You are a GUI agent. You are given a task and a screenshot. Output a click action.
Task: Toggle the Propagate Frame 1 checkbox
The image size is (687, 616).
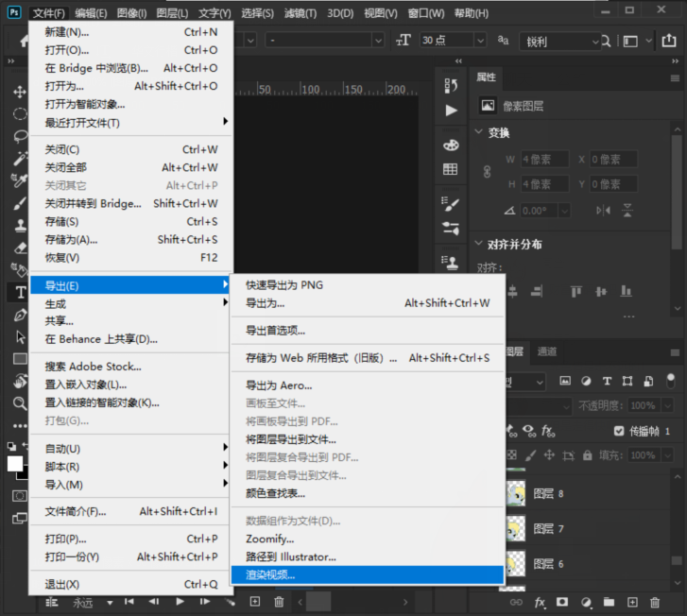coord(619,431)
